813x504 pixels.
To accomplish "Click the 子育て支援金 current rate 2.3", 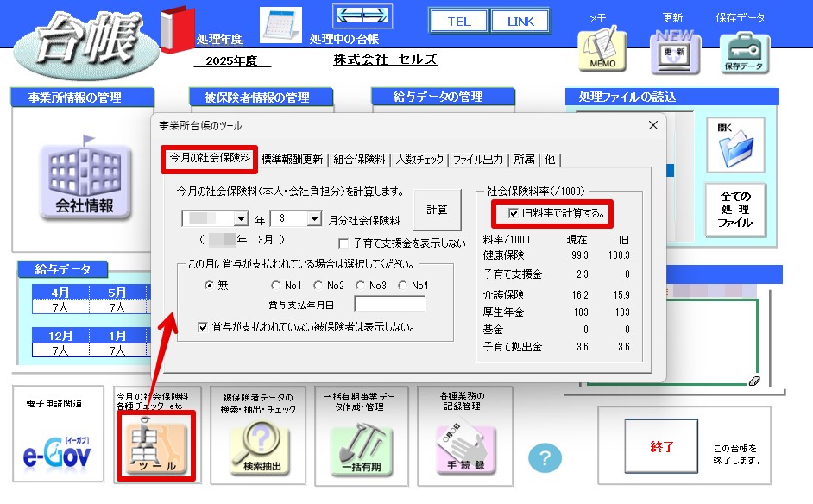I will [583, 274].
